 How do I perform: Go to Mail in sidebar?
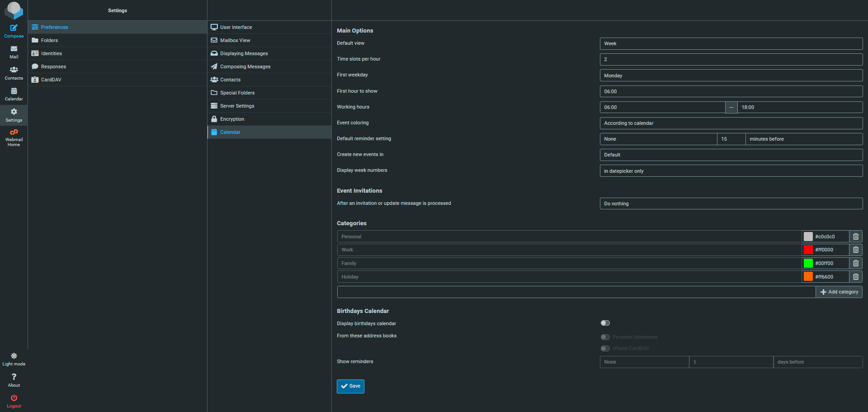click(14, 52)
